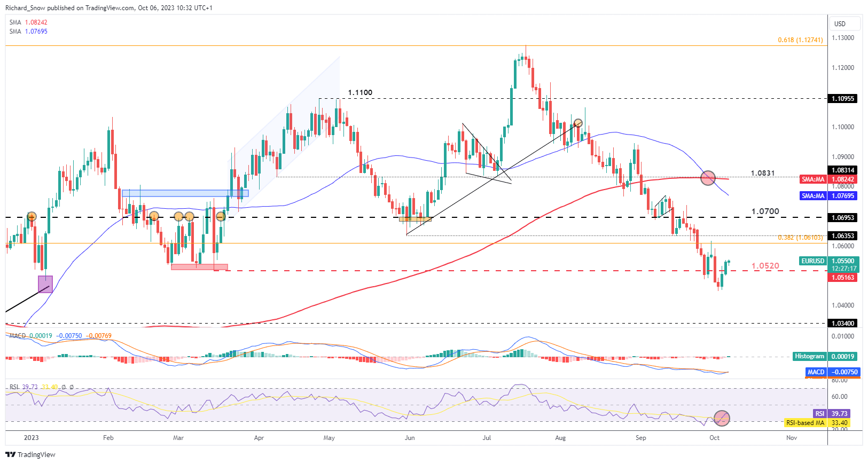This screenshot has height=464, width=868.
Task: Click the TradingView logo at bottom left
Action: (x=30, y=454)
